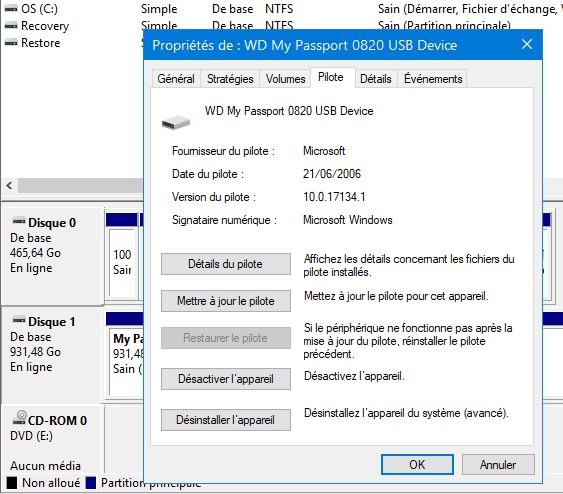Select the Disque 0 header label

click(x=52, y=223)
